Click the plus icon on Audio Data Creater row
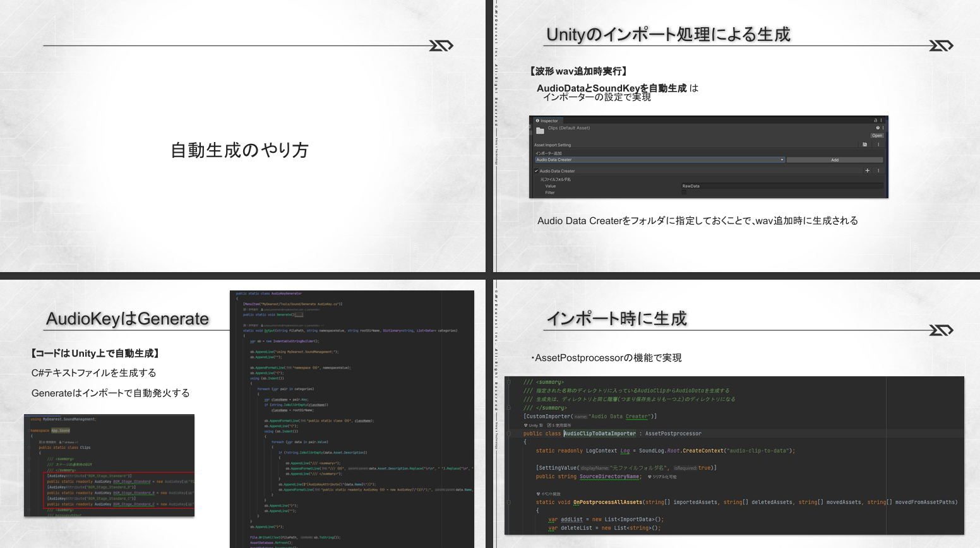The width and height of the screenshot is (980, 548). click(x=868, y=170)
